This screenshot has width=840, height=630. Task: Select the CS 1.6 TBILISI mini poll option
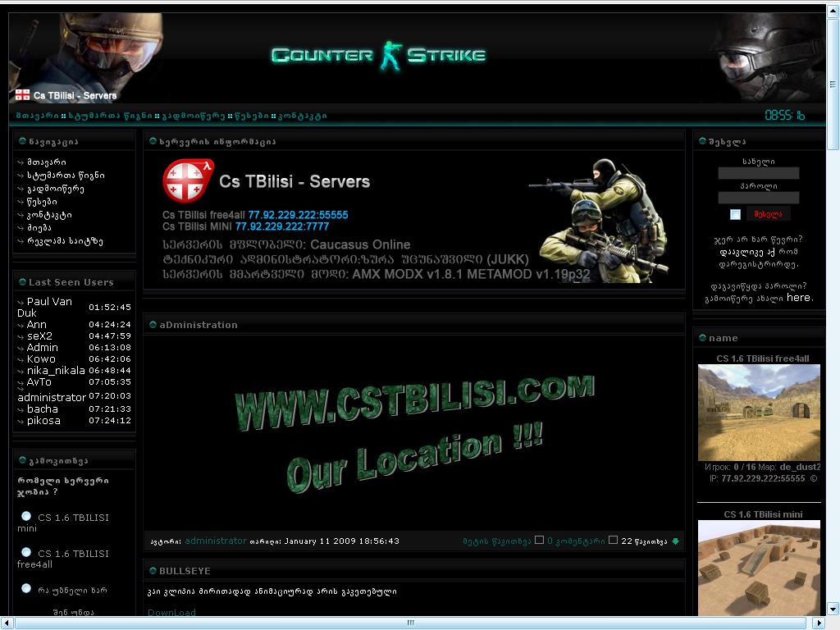pos(25,517)
